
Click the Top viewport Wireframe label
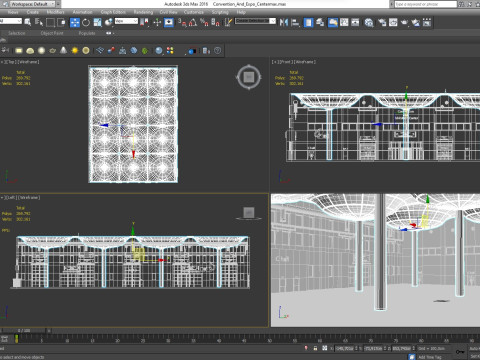point(28,62)
